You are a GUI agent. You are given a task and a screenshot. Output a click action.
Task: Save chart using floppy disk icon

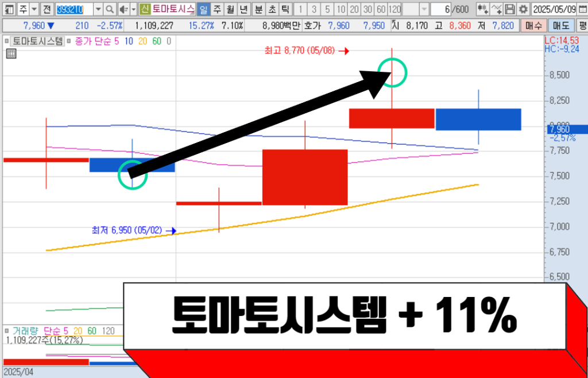point(509,9)
